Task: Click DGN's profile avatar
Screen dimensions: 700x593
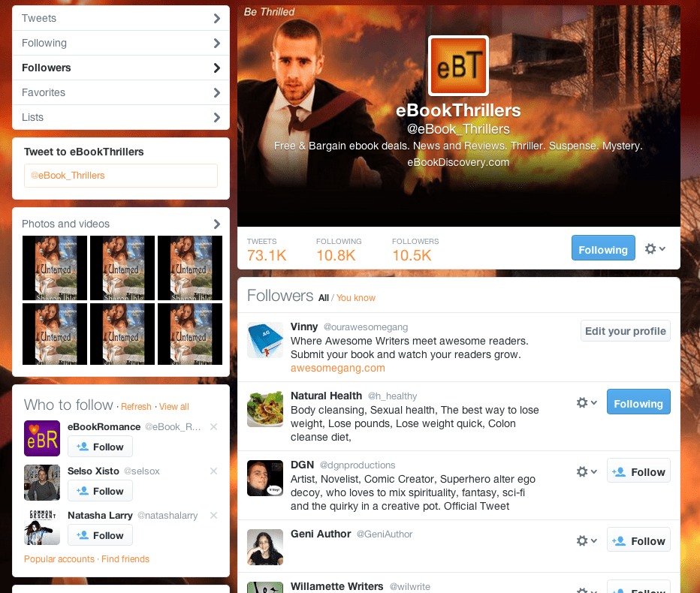Action: 265,478
